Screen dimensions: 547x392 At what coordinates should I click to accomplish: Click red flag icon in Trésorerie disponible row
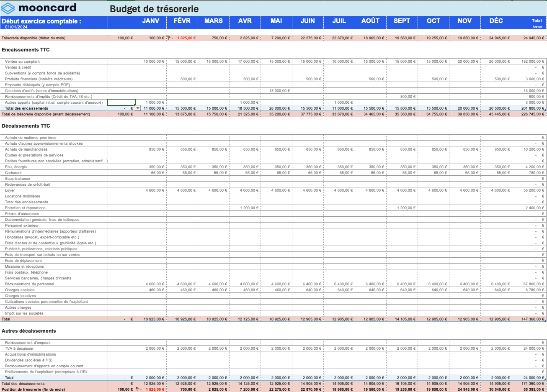click(x=169, y=38)
